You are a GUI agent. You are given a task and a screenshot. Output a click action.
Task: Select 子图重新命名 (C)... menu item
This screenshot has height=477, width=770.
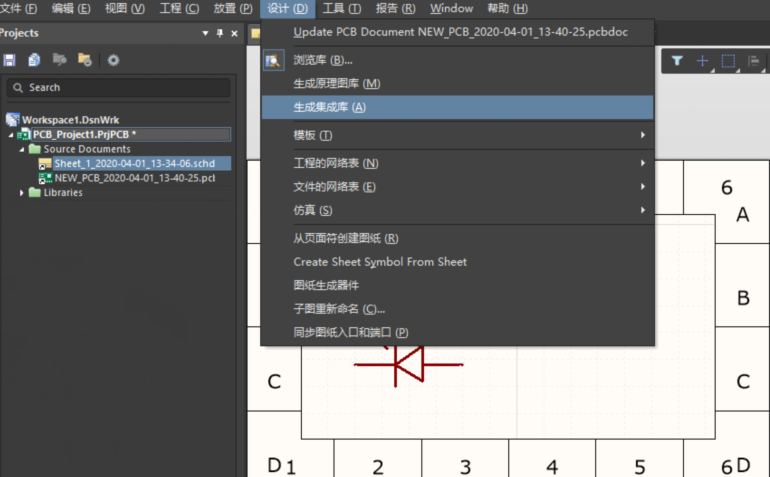coord(458,309)
